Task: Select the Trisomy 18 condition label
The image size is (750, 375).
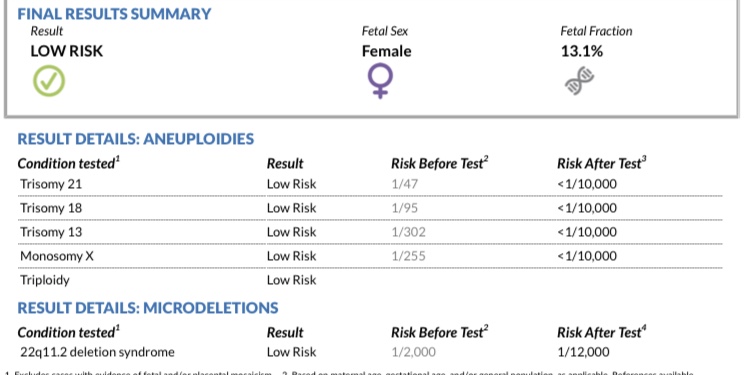Action: click(x=51, y=208)
